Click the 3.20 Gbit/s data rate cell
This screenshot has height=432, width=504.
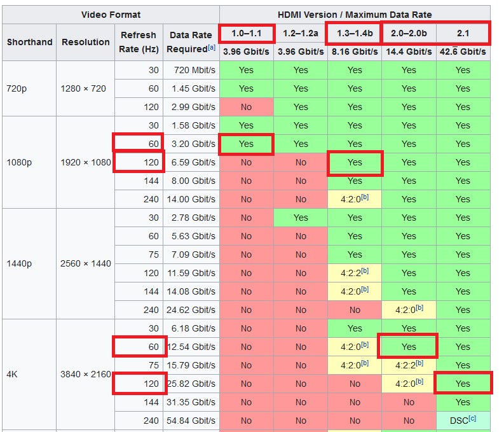[191, 144]
